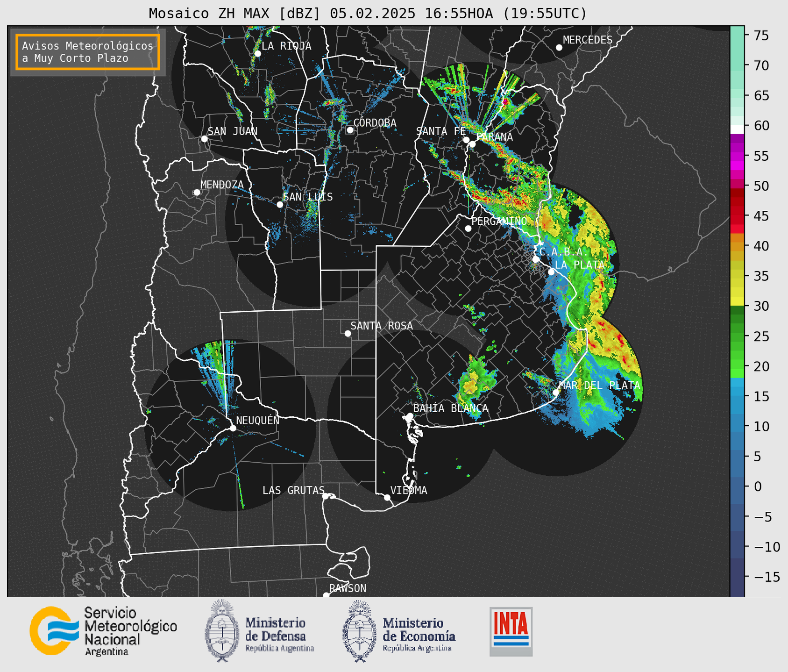Click the 60 dBZ white band on colorbar
Viewport: 788px width, 672px height.
pos(737,129)
